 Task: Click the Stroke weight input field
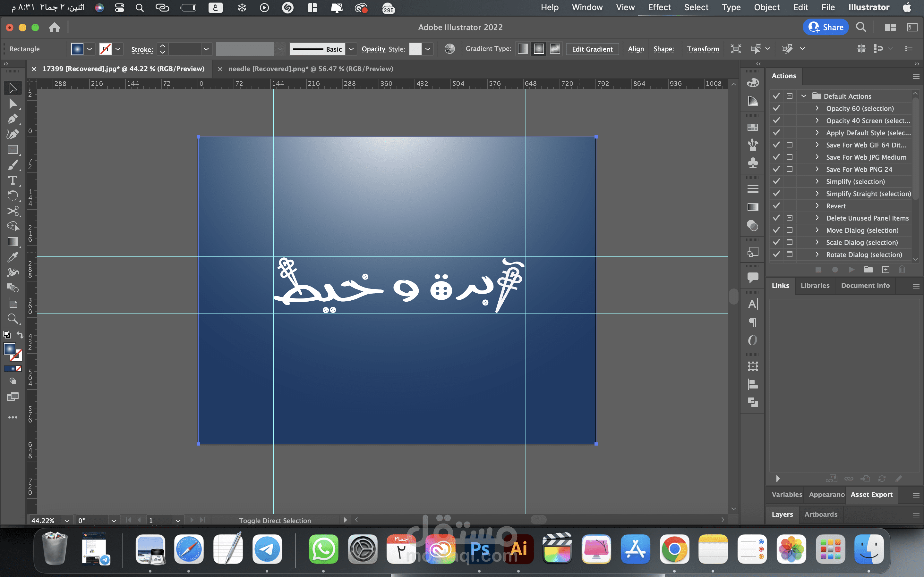click(x=185, y=49)
